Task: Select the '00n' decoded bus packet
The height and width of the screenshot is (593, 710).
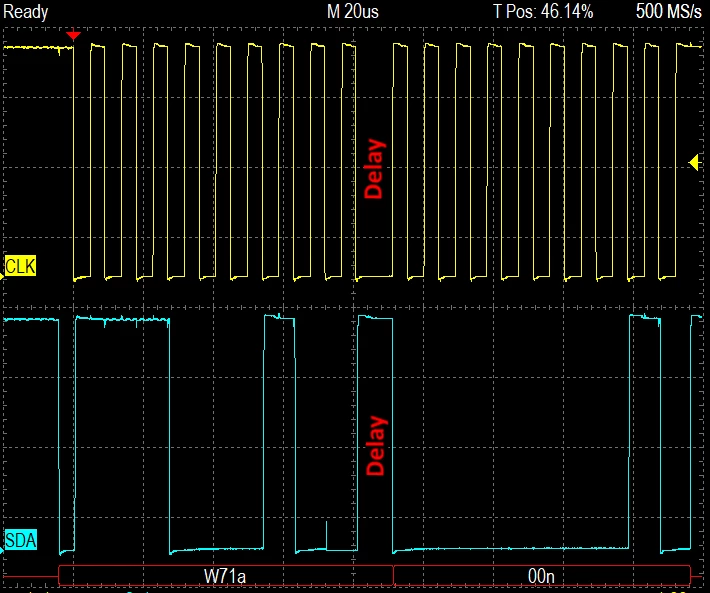Action: click(x=542, y=576)
